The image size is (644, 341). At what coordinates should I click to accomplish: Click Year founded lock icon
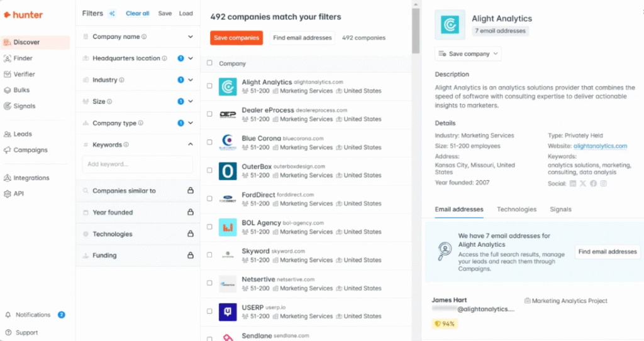point(191,212)
